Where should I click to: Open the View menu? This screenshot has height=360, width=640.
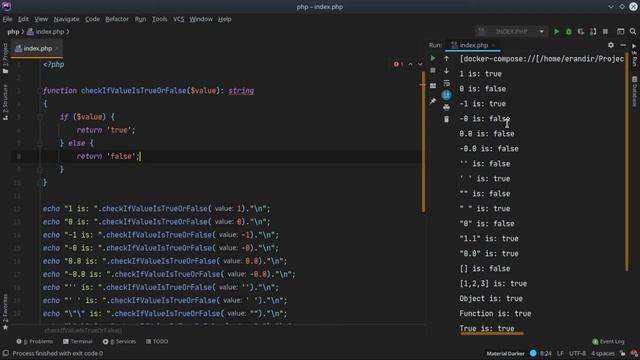click(x=41, y=19)
